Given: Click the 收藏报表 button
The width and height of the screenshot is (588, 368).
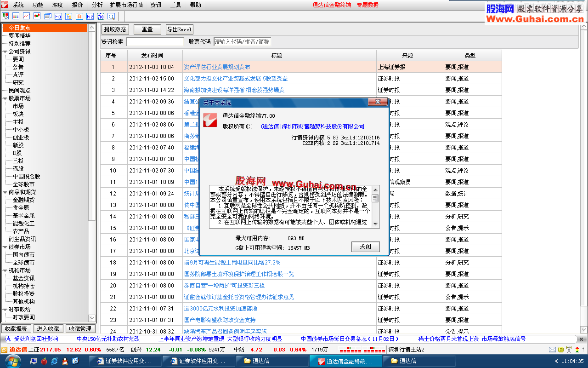Looking at the screenshot, I should pyautogui.click(x=16, y=329).
